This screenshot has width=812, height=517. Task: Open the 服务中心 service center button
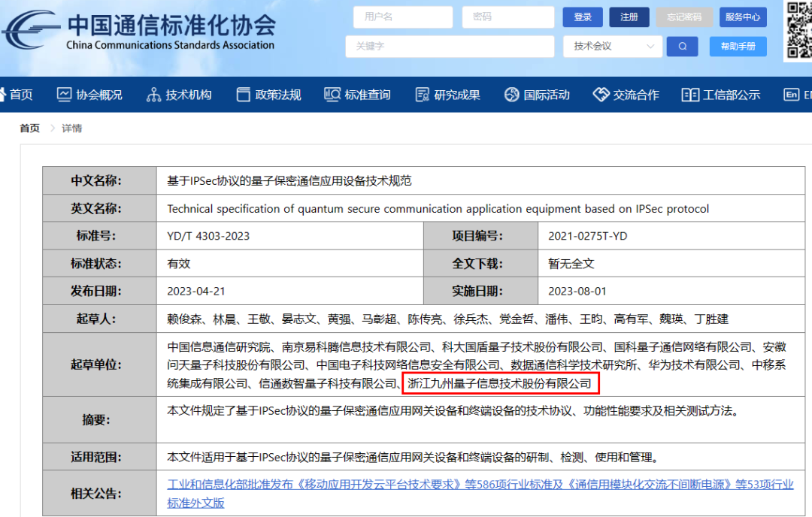pos(743,17)
